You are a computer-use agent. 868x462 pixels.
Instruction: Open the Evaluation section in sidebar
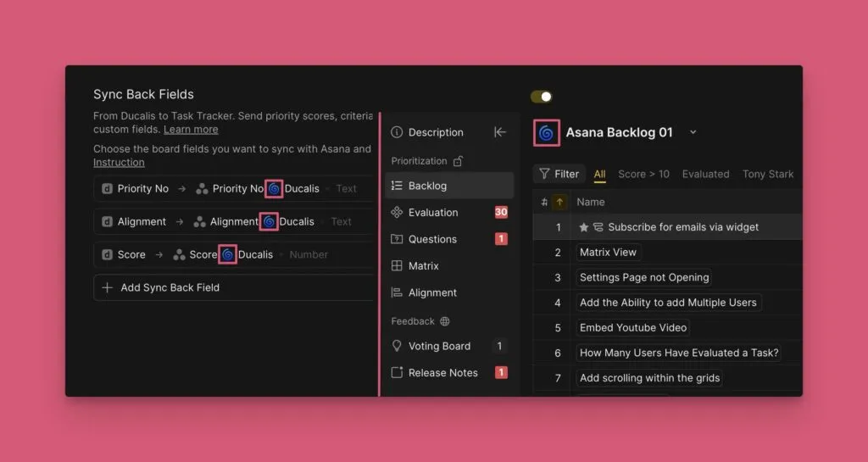432,213
